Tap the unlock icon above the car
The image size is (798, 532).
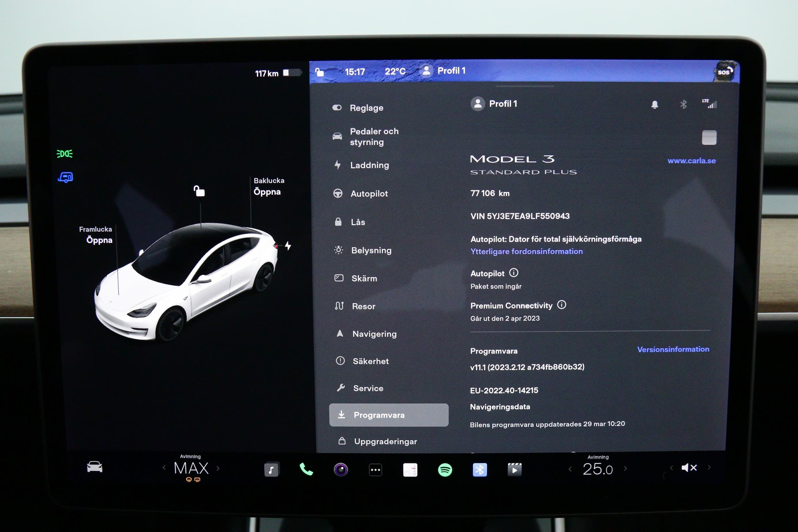tap(199, 191)
